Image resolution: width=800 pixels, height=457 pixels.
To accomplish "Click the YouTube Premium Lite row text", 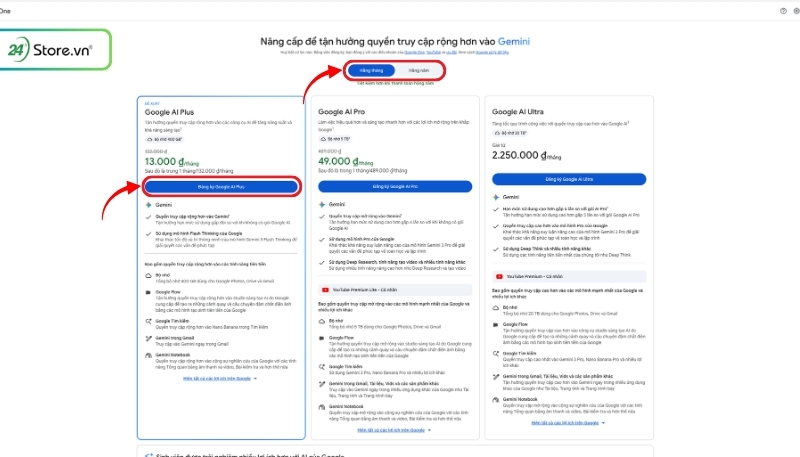I will pos(364,290).
